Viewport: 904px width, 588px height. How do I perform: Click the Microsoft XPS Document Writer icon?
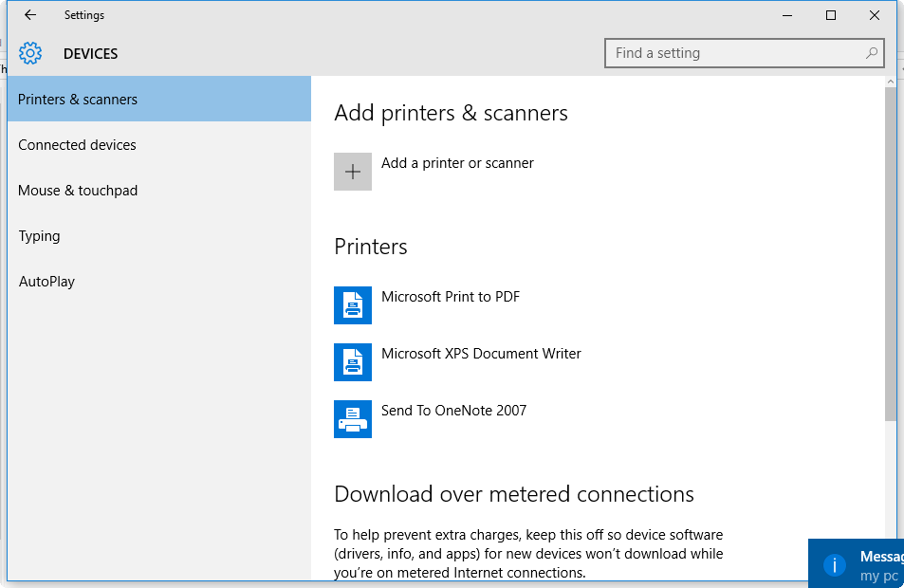tap(352, 362)
